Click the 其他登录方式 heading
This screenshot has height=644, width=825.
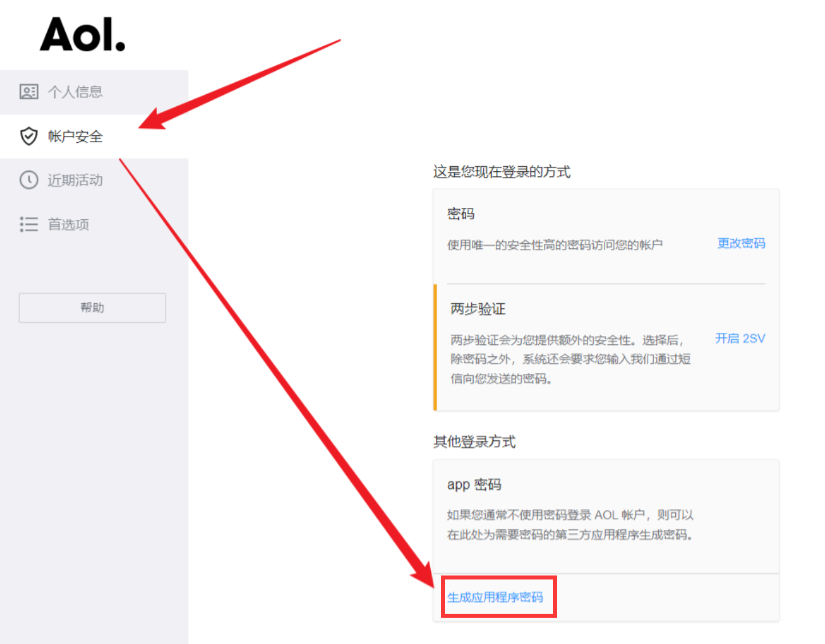tap(474, 442)
